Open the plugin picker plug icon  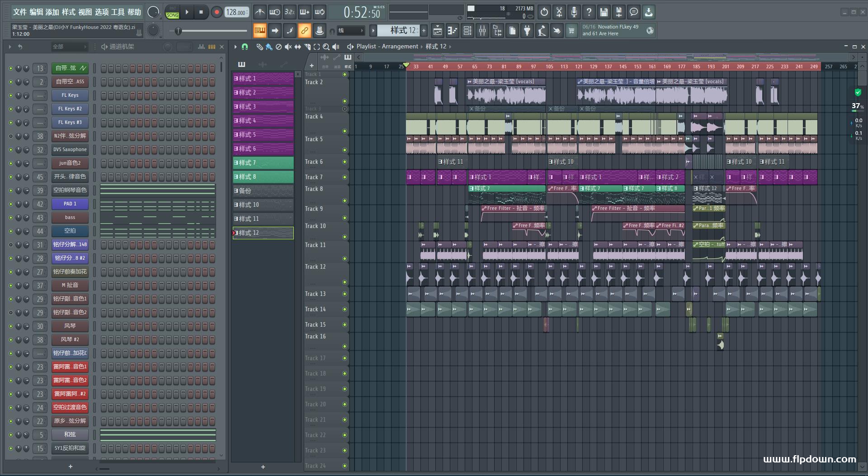527,31
